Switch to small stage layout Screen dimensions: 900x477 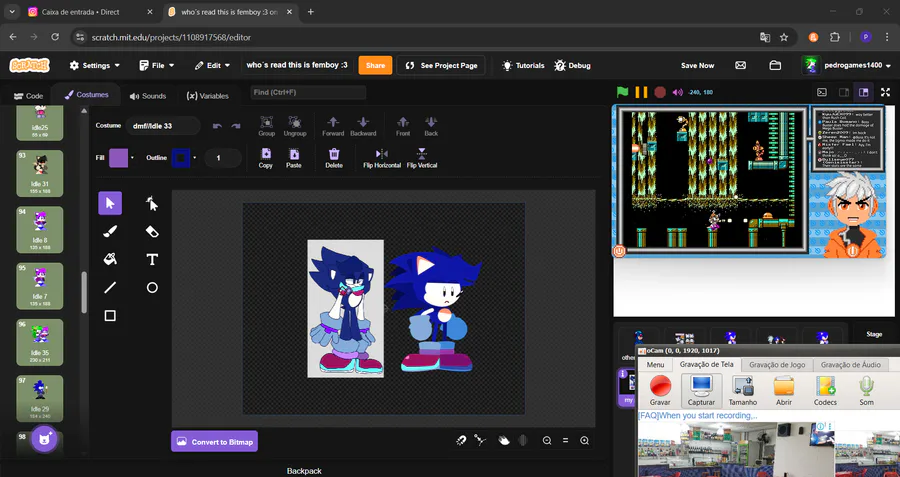(x=844, y=92)
